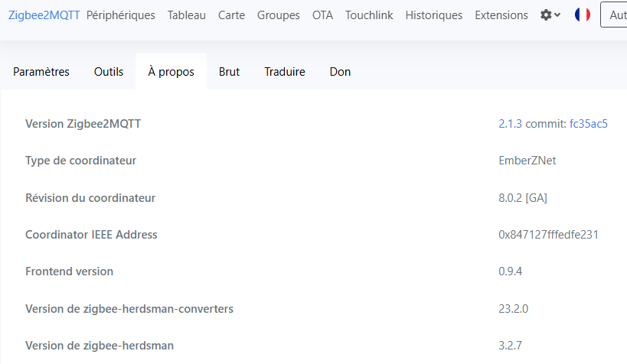This screenshot has width=627, height=364.
Task: Click the Zigbee2MQTT home link
Action: tap(44, 15)
